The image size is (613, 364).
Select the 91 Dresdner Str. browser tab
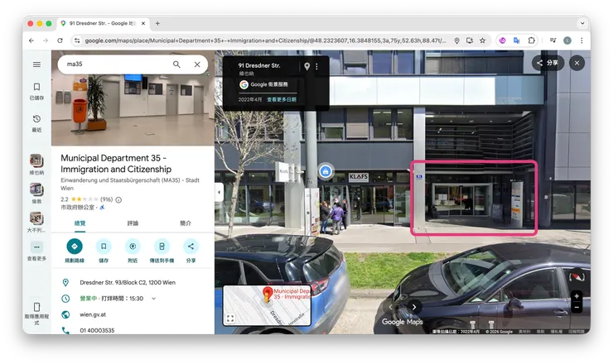point(104,23)
